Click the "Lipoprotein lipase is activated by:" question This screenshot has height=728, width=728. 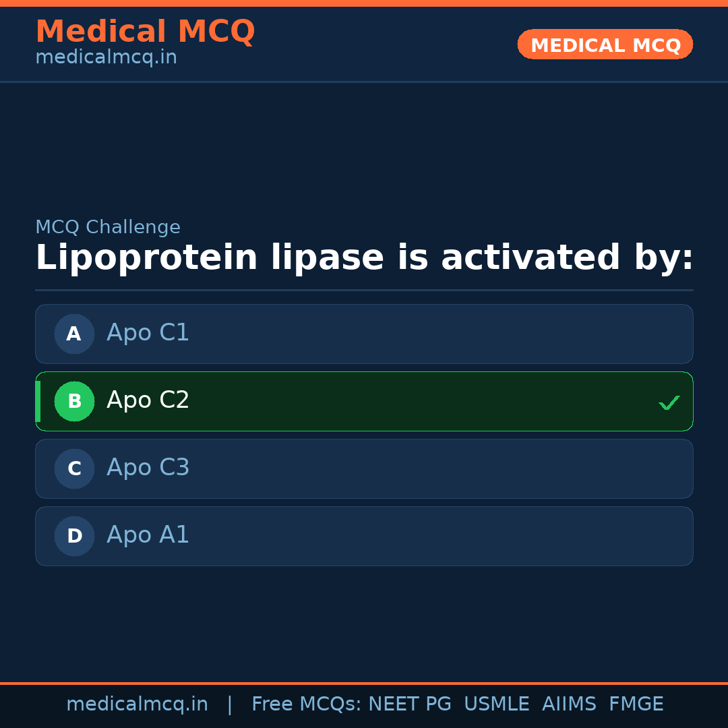(x=364, y=259)
